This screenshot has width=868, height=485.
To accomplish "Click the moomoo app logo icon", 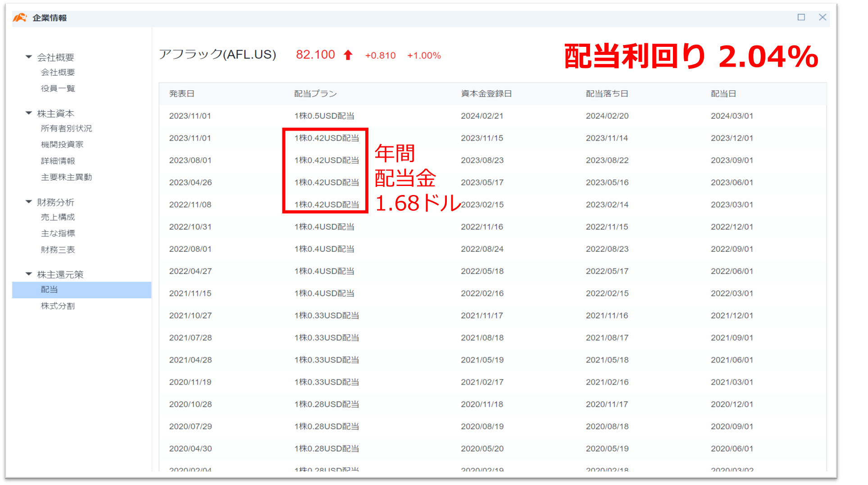I will pos(20,18).
